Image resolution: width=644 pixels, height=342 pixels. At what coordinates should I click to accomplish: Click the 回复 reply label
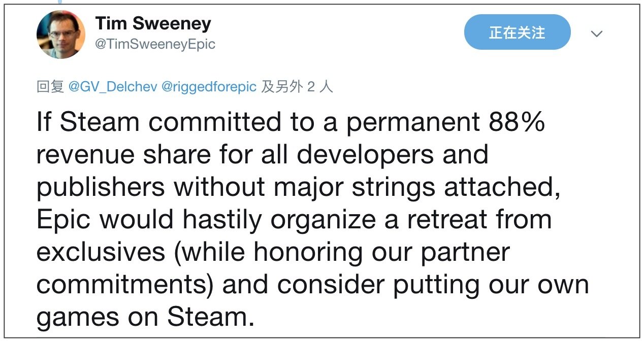[50, 87]
